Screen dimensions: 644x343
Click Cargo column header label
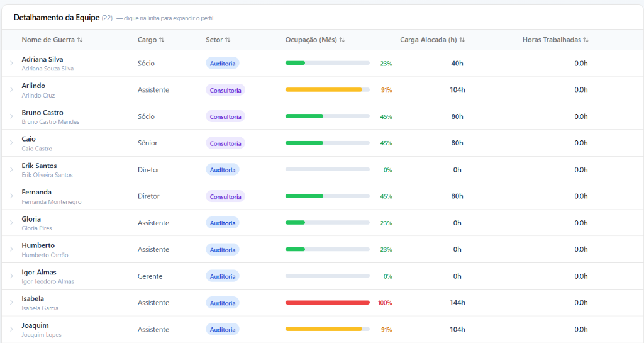point(147,40)
